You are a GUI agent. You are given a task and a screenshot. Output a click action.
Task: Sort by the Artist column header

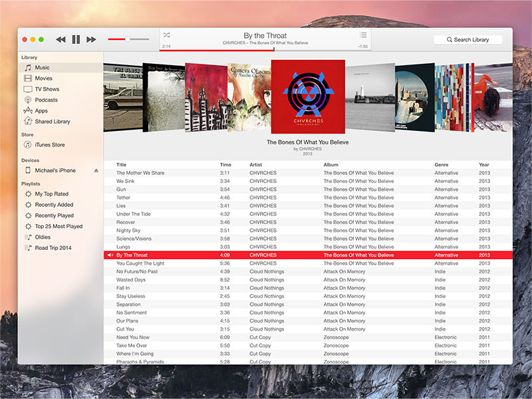point(256,164)
